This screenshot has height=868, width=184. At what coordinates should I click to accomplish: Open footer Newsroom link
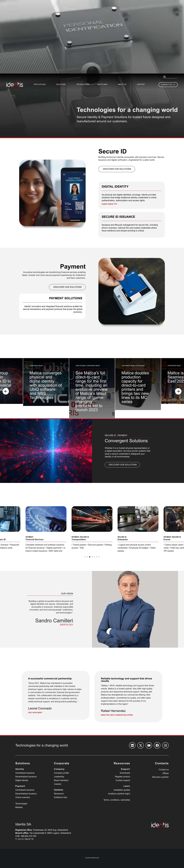(x=59, y=794)
